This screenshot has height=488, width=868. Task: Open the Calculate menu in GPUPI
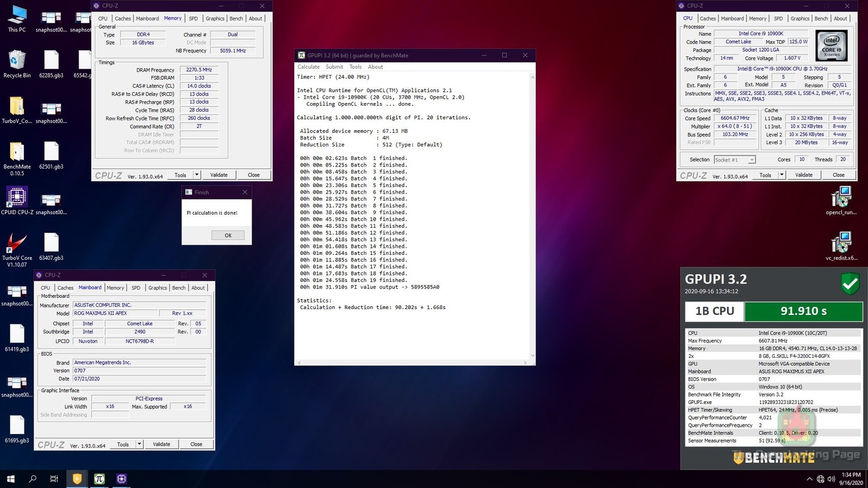pos(308,67)
